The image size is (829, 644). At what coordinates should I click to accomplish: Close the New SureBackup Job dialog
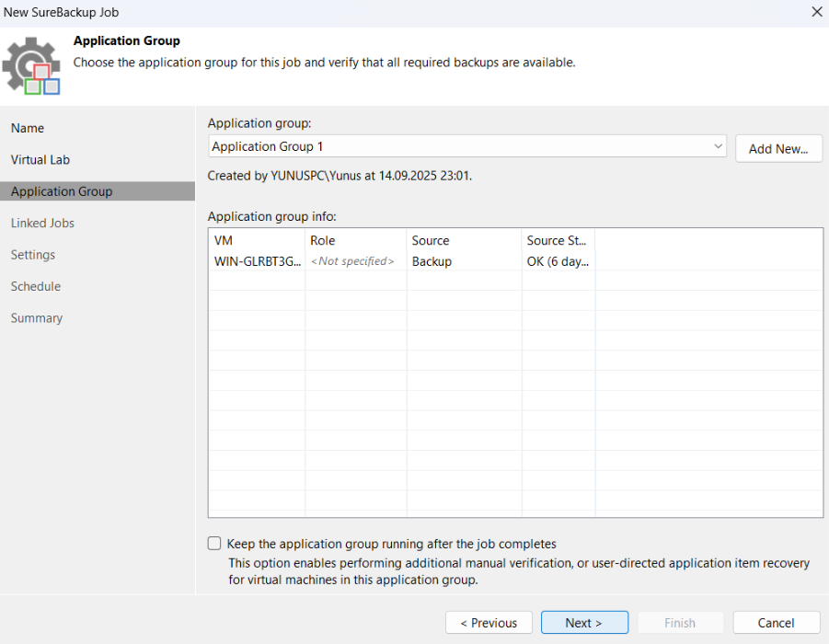click(x=816, y=12)
